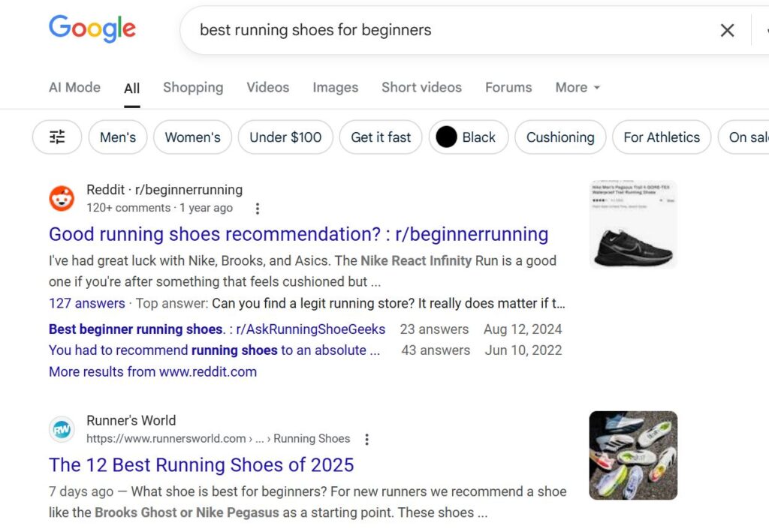This screenshot has height=532, width=769.
Task: Open Good running shoes recommendation result
Action: pos(299,234)
